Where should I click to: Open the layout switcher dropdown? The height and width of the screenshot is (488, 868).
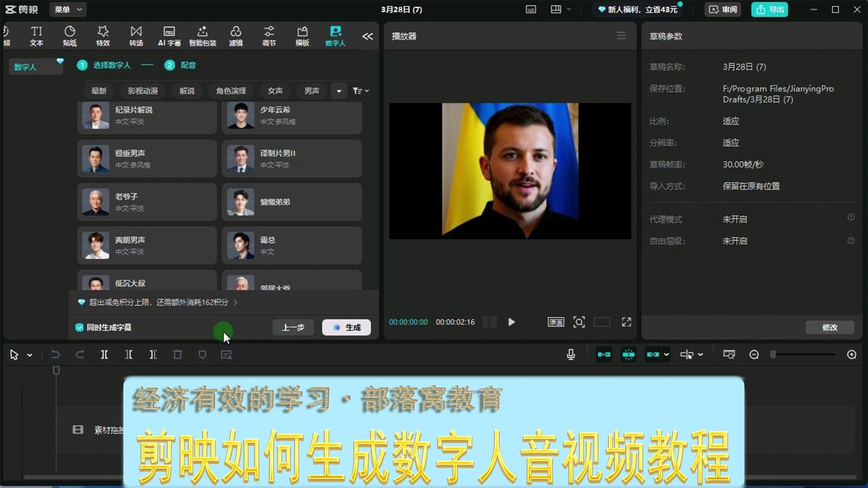tap(561, 9)
